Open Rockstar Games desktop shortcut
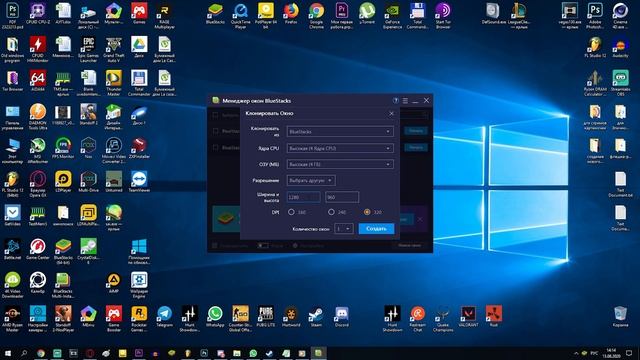This screenshot has height=360, width=640. [139, 319]
